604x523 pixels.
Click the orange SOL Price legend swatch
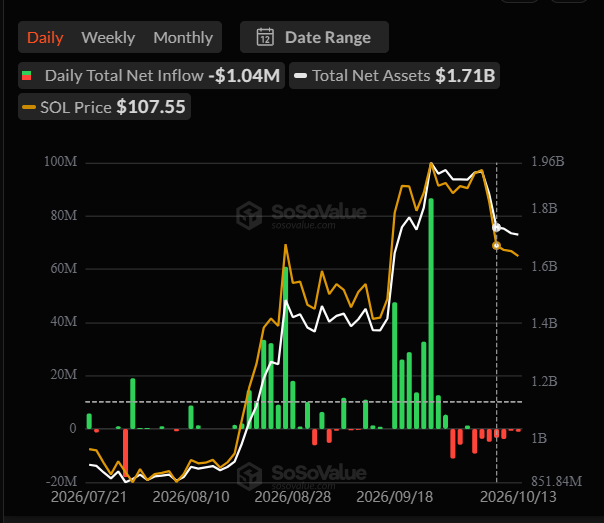click(29, 107)
